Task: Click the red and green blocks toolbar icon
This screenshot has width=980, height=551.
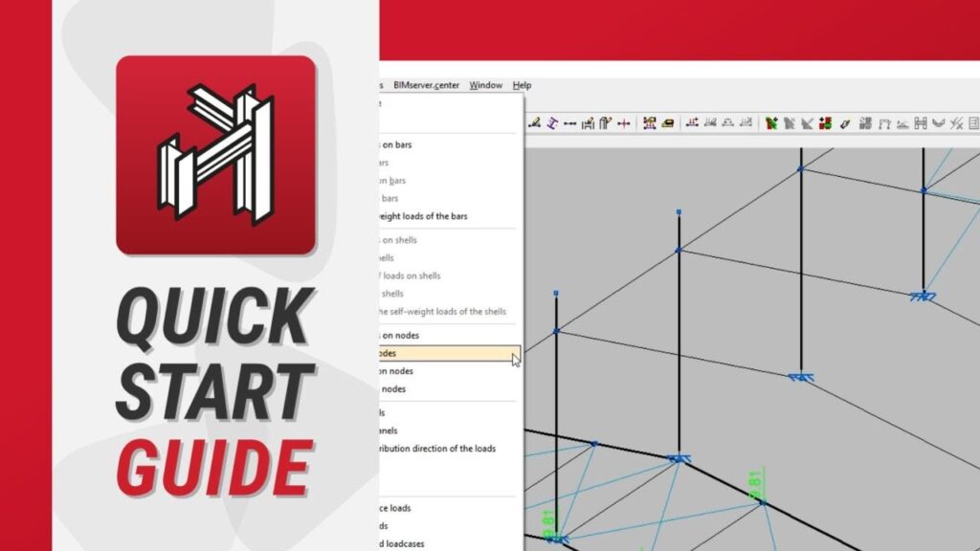Action: pos(825,123)
